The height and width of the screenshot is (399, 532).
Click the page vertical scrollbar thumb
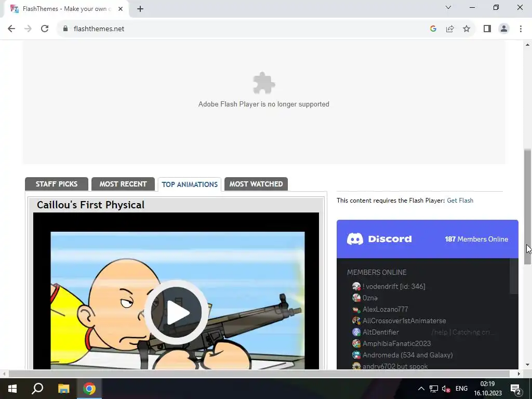[528, 206]
